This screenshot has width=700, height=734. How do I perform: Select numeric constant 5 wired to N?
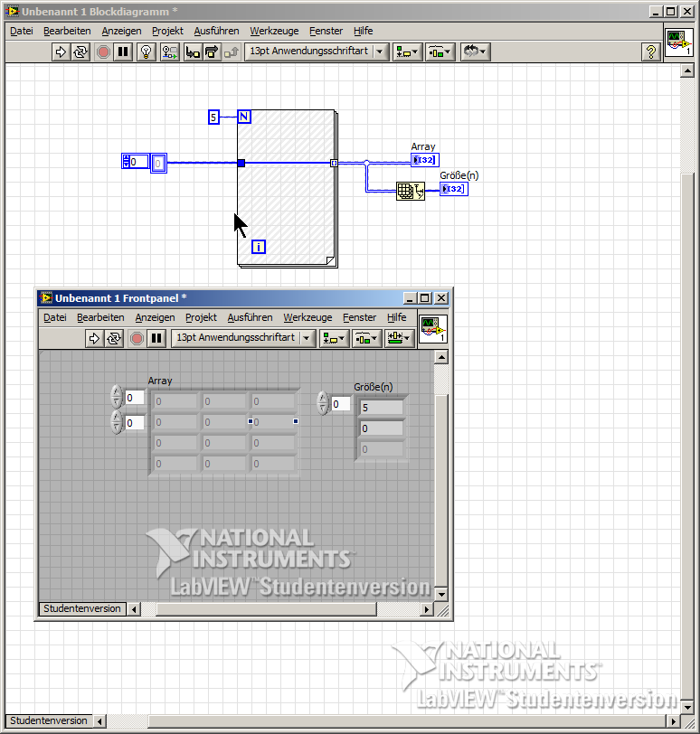tap(213, 117)
